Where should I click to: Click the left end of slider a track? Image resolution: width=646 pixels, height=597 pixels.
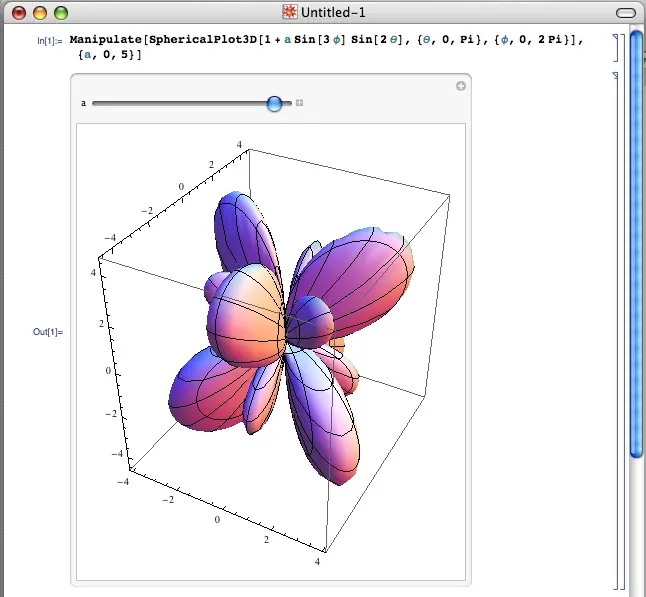tap(95, 103)
